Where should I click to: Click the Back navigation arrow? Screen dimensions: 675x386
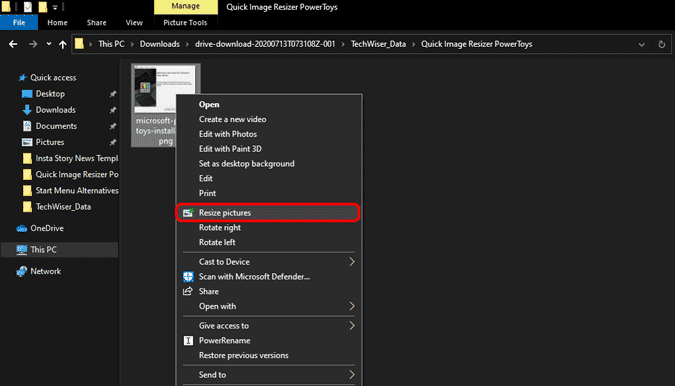click(x=13, y=44)
